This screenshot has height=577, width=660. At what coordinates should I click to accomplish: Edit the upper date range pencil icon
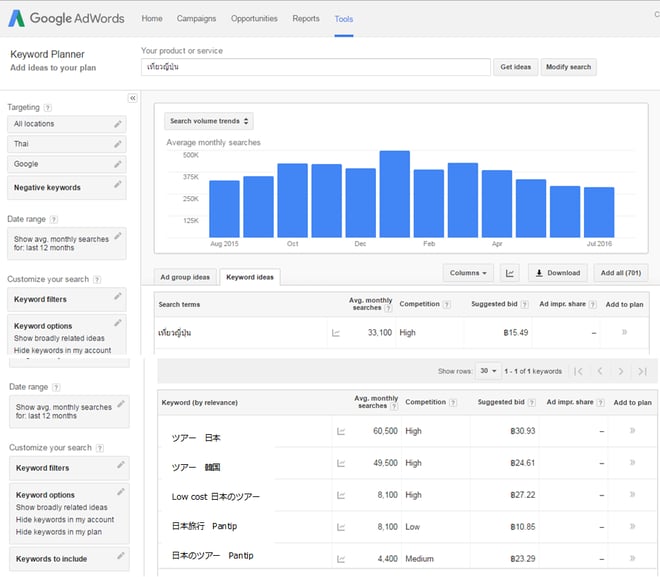coord(118,236)
